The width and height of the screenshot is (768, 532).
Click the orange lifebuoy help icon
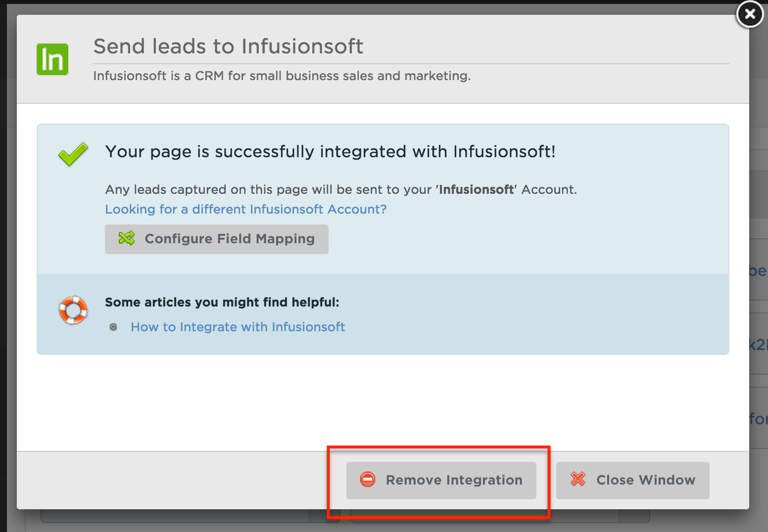click(x=73, y=310)
